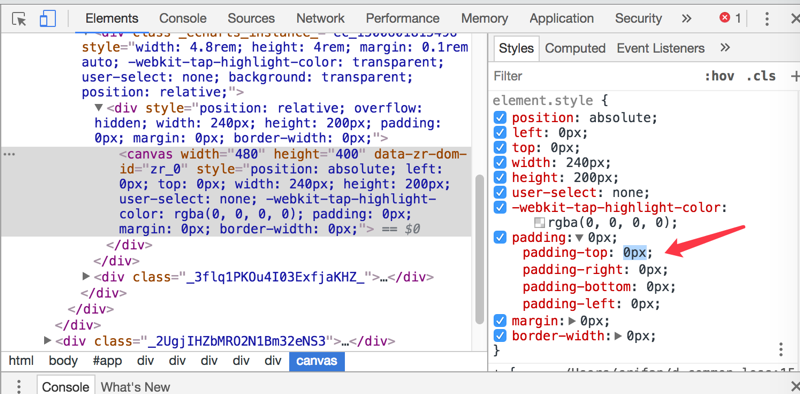The image size is (800, 394).
Task: Toggle the device toolbar icon
Action: coord(47,19)
